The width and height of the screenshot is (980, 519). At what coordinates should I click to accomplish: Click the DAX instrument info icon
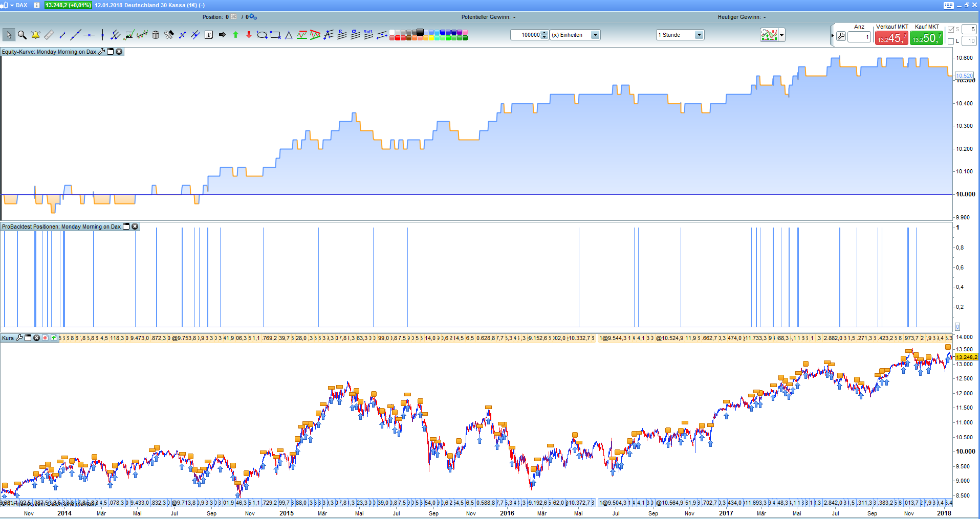(36, 5)
